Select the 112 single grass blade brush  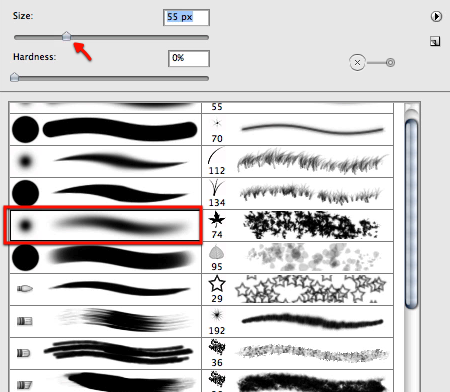[298, 161]
